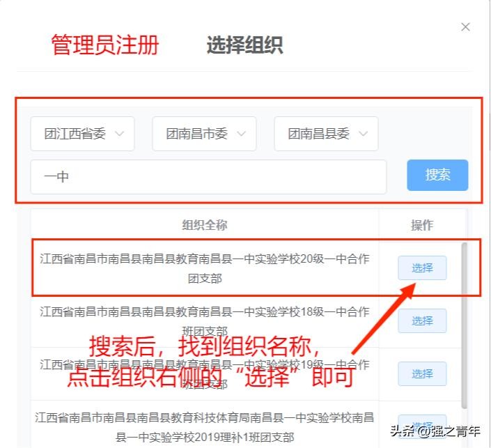Click the 20级一中合作团支部 organization name text
The height and width of the screenshot is (448, 491).
coord(205,268)
